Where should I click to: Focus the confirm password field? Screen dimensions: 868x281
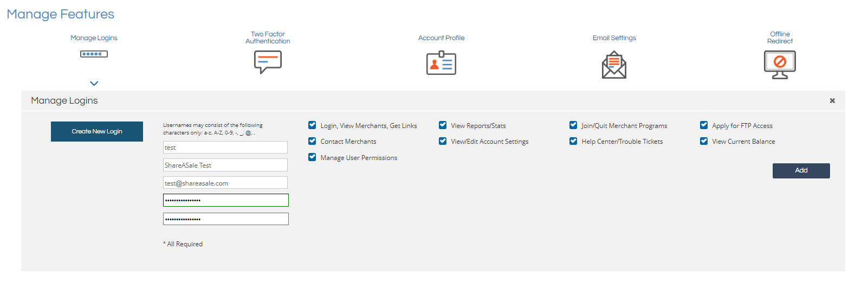tap(225, 219)
